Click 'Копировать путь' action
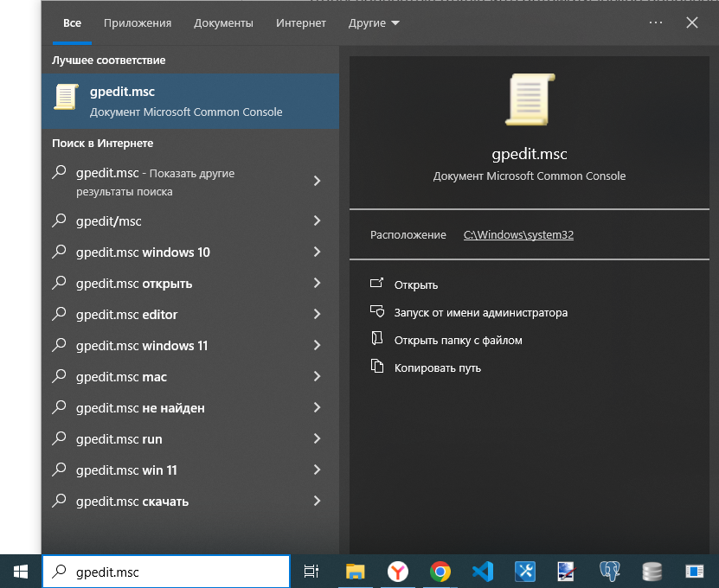719x588 pixels. coord(437,368)
